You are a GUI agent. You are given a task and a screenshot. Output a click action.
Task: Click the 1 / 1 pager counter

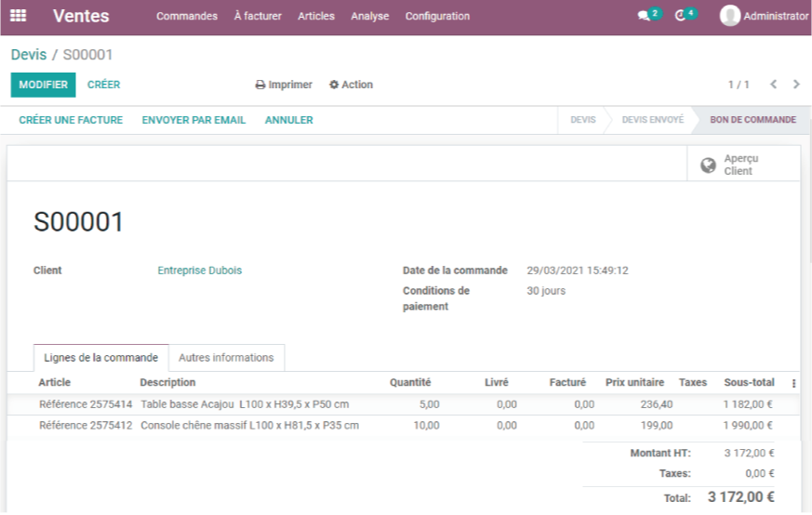click(x=739, y=85)
